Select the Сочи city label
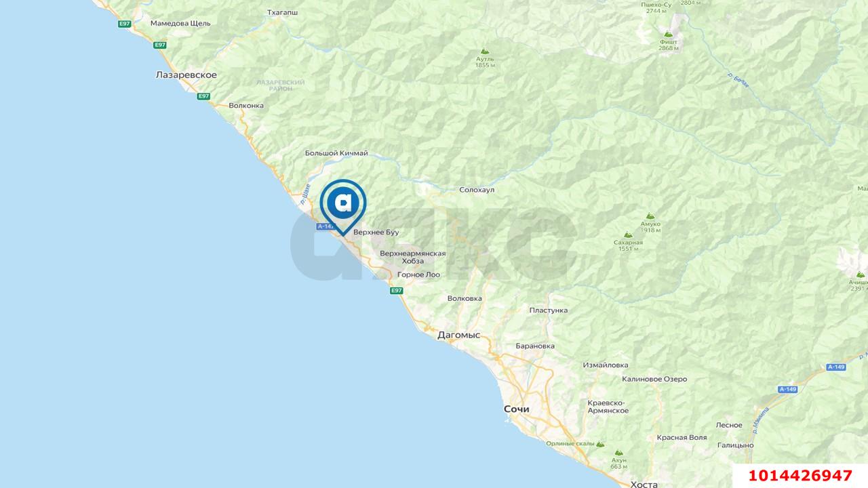Viewport: 868px width, 488px height. pyautogui.click(x=516, y=409)
